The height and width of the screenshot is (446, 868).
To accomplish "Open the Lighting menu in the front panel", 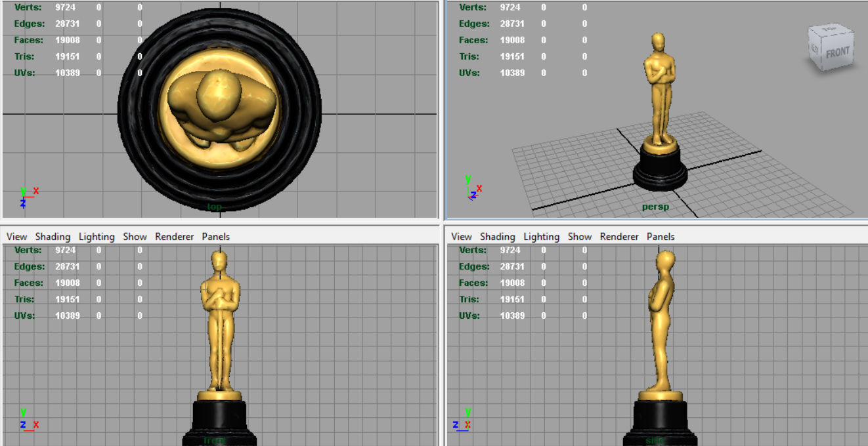I will pos(97,237).
